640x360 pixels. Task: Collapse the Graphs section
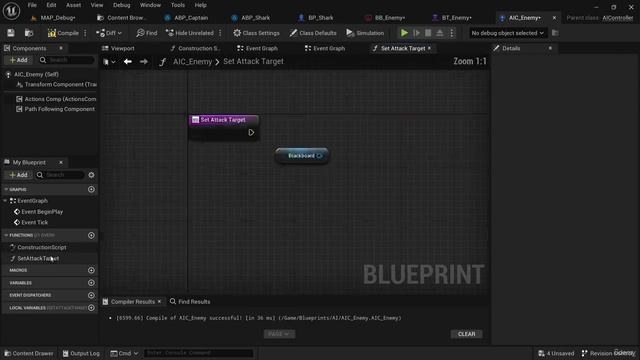(6, 189)
